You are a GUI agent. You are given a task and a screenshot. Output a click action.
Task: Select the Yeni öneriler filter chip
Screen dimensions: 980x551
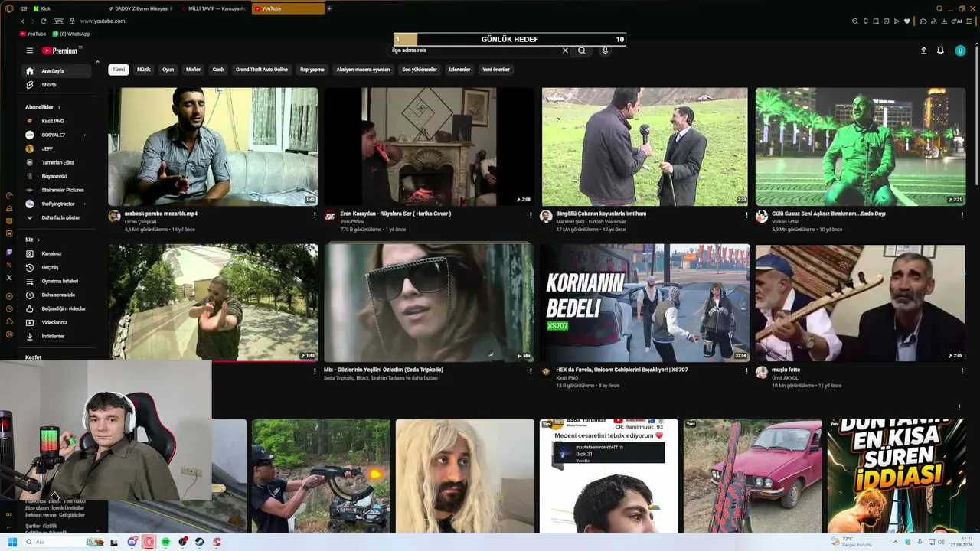click(x=496, y=70)
